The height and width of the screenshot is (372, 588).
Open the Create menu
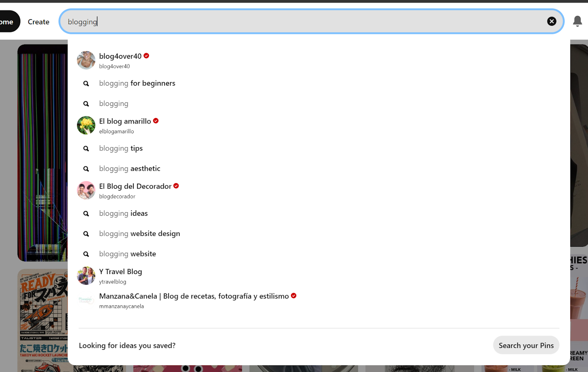click(x=39, y=22)
